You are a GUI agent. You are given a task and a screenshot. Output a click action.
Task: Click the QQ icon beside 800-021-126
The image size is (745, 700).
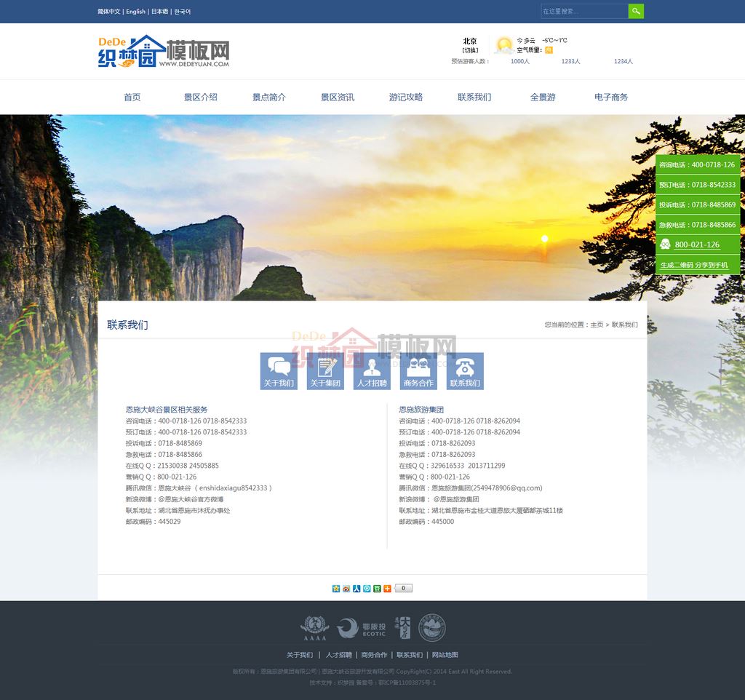[x=665, y=244]
